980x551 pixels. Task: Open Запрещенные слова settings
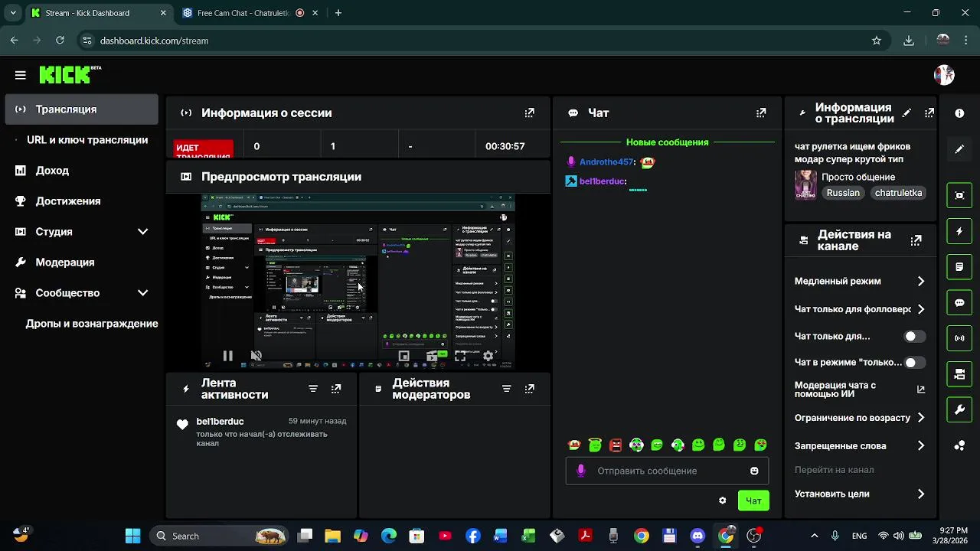tap(860, 445)
